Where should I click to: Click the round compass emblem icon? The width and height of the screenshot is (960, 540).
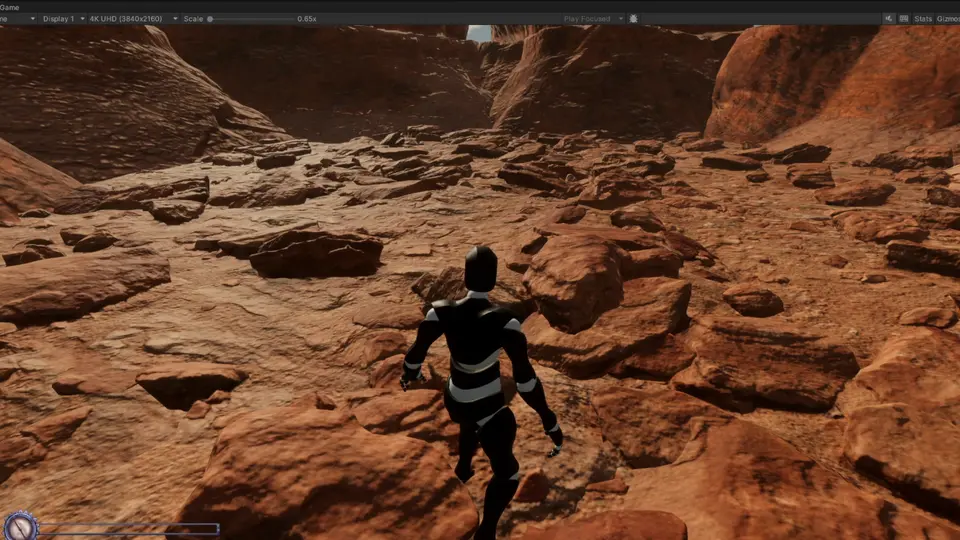click(x=19, y=526)
